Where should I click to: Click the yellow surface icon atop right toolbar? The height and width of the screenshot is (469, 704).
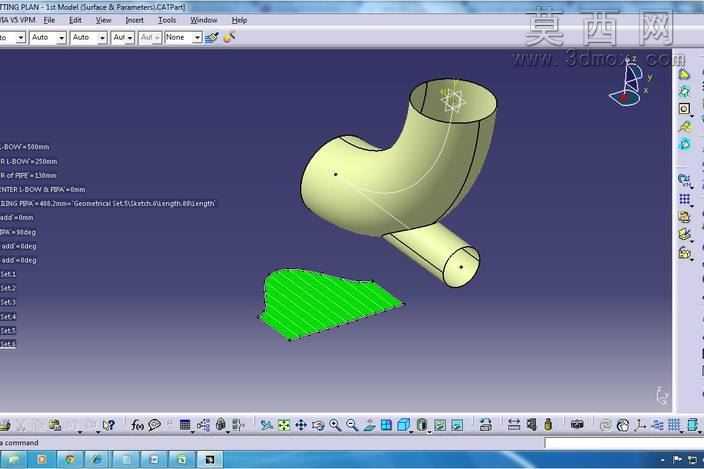click(x=684, y=75)
